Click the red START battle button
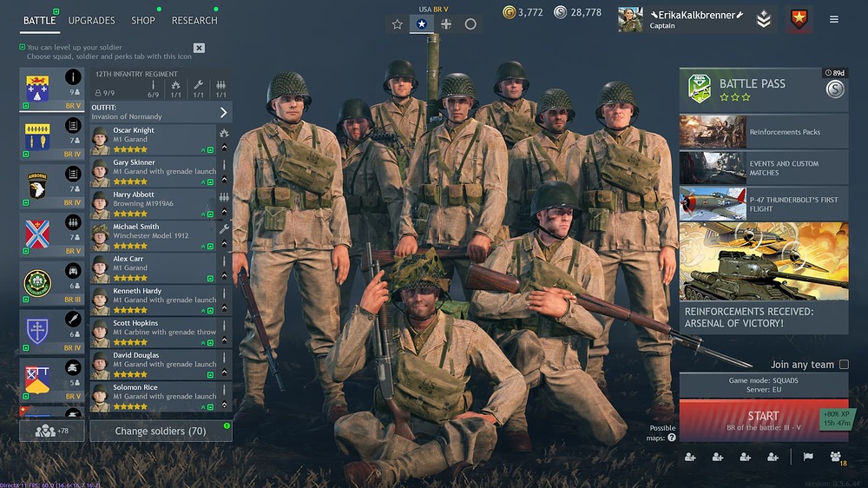 pyautogui.click(x=763, y=420)
